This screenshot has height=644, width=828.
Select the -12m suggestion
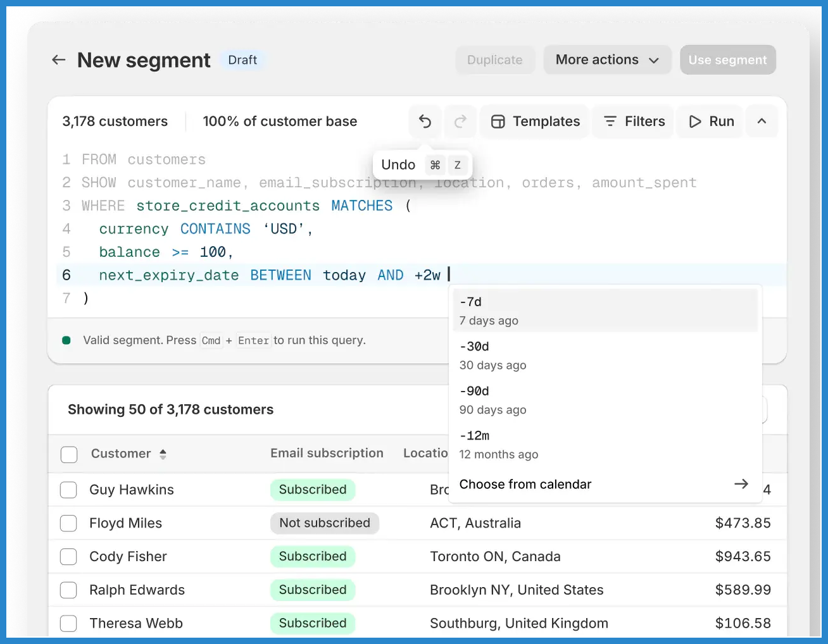[605, 445]
